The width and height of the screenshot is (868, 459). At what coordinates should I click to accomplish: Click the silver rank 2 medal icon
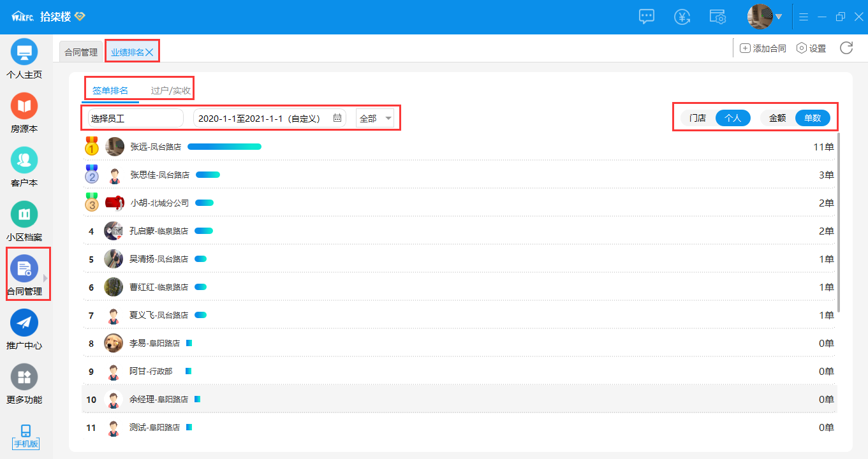point(92,174)
